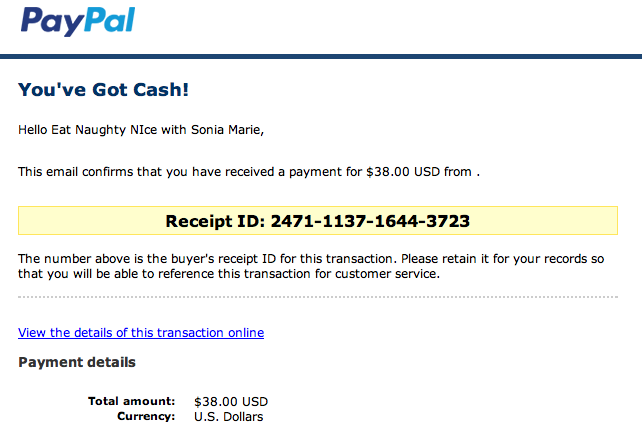Click 'Eat Naughty NIce' in the greeting
This screenshot has width=642, height=422.
click(104, 130)
